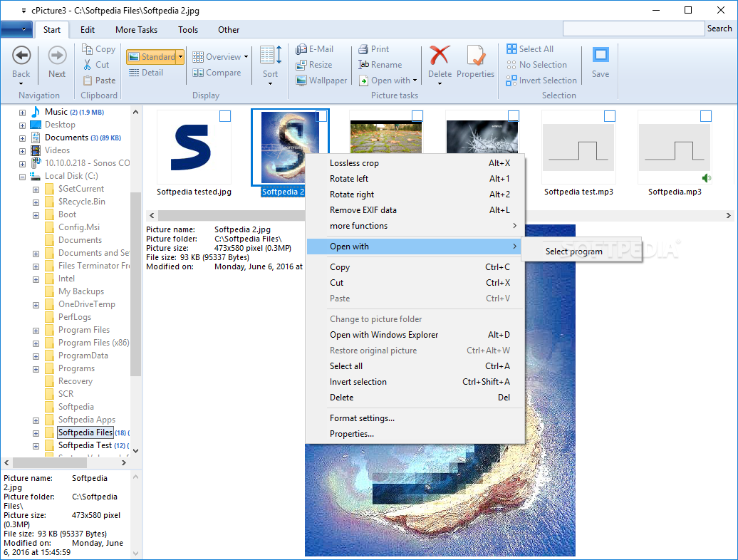Click the Rename picture icon

363,64
